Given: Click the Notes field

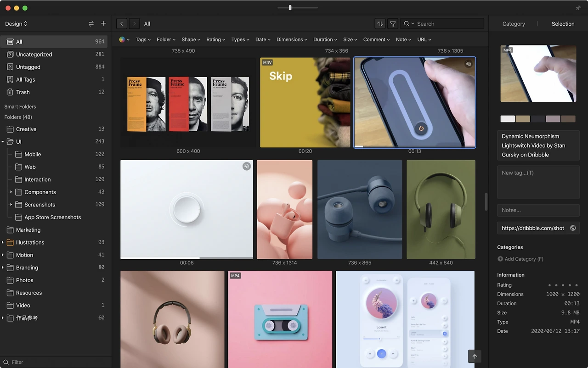Looking at the screenshot, I should 538,210.
